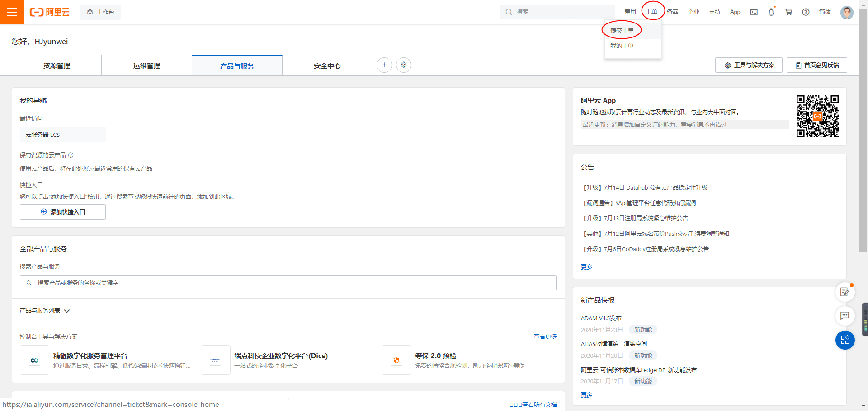The width and height of the screenshot is (868, 411).
Task: Open the YApi vulnerability announcement
Action: coord(638,203)
